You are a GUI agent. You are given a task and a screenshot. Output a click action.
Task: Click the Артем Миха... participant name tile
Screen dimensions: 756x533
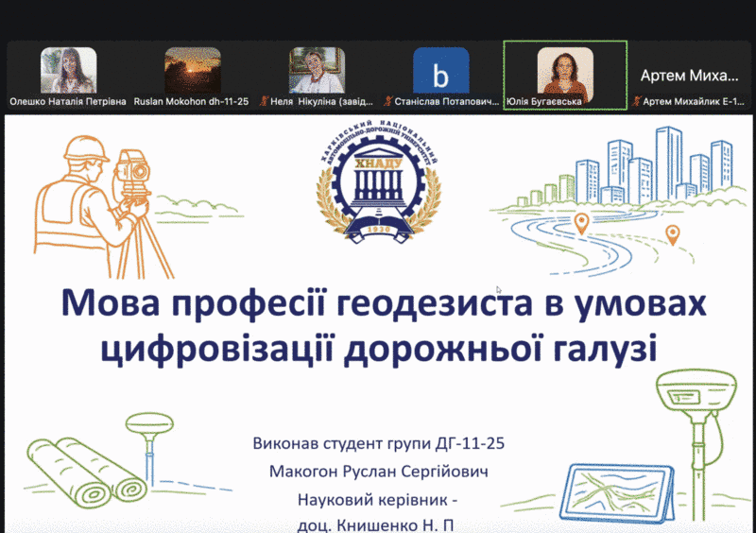coord(689,76)
